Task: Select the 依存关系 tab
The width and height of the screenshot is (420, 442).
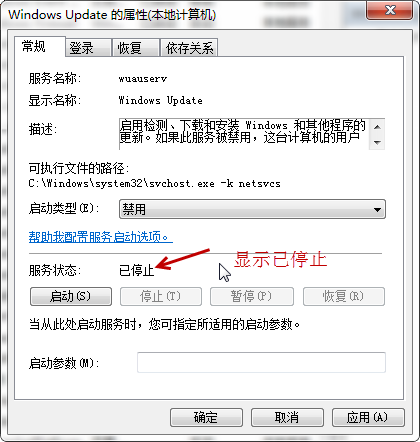Action: (x=189, y=48)
